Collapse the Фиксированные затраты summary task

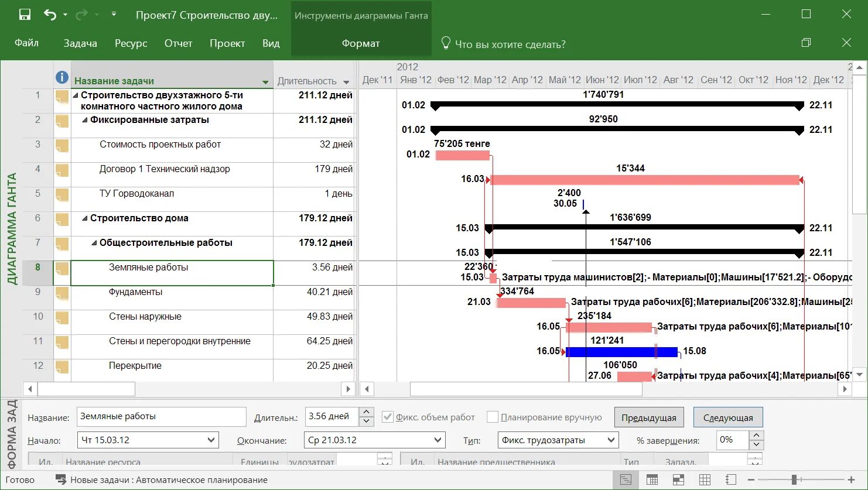click(85, 120)
